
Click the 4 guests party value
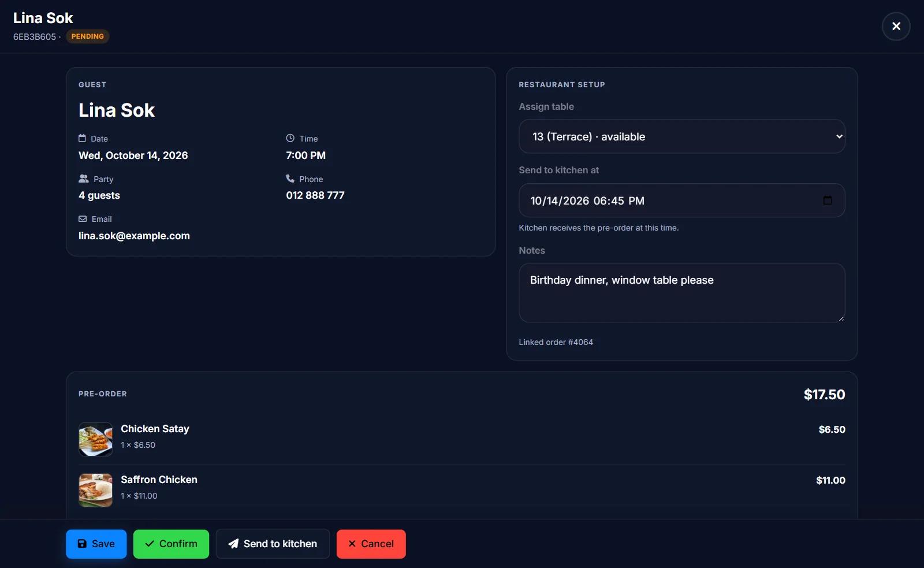(99, 195)
